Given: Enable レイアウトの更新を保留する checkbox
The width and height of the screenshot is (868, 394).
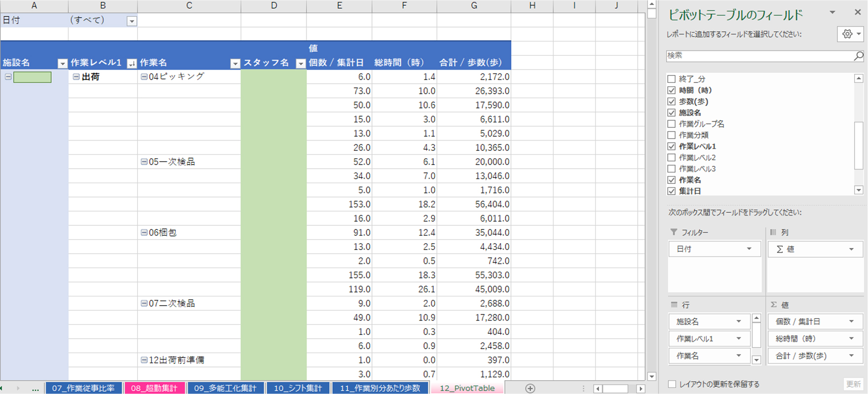Looking at the screenshot, I should click(x=672, y=384).
